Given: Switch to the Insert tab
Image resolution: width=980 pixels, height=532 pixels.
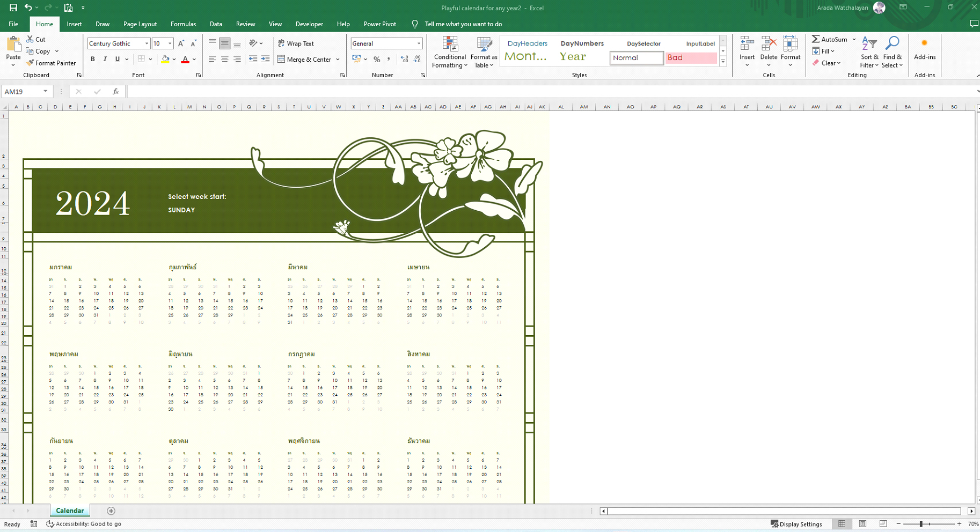Looking at the screenshot, I should coord(74,24).
